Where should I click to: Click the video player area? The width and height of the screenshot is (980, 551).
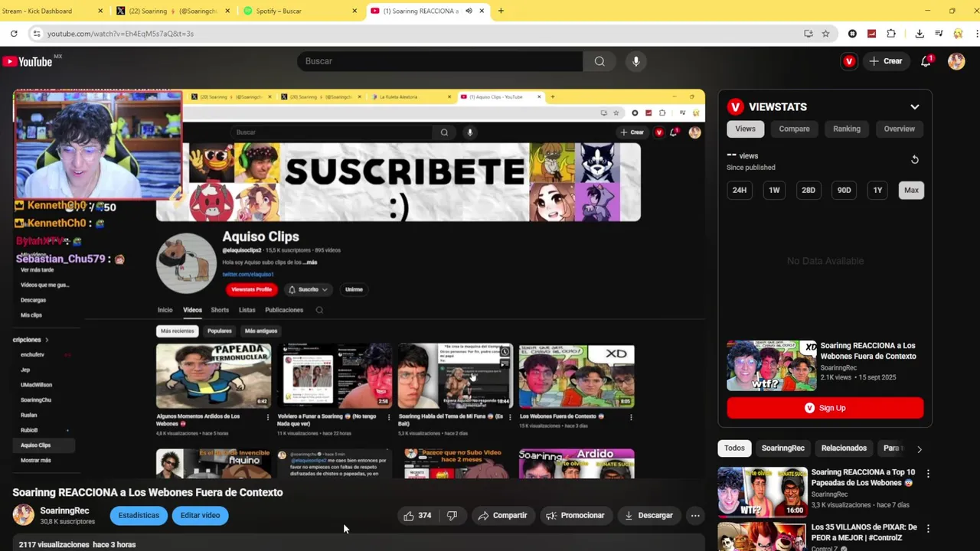(x=358, y=285)
